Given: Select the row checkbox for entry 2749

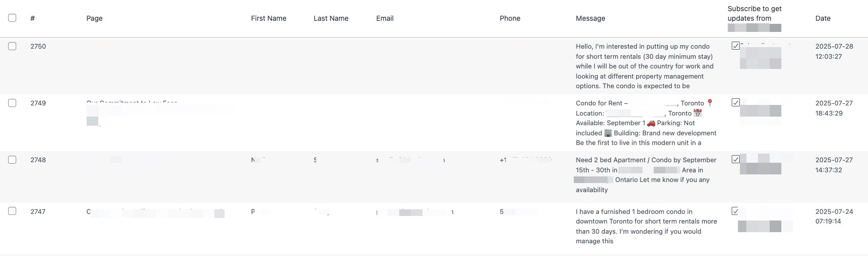Looking at the screenshot, I should pyautogui.click(x=12, y=103).
